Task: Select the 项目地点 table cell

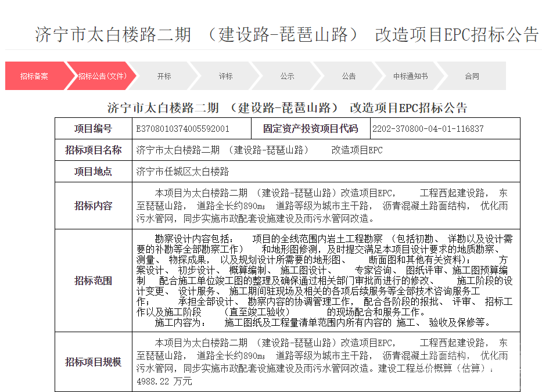Action: (93, 170)
